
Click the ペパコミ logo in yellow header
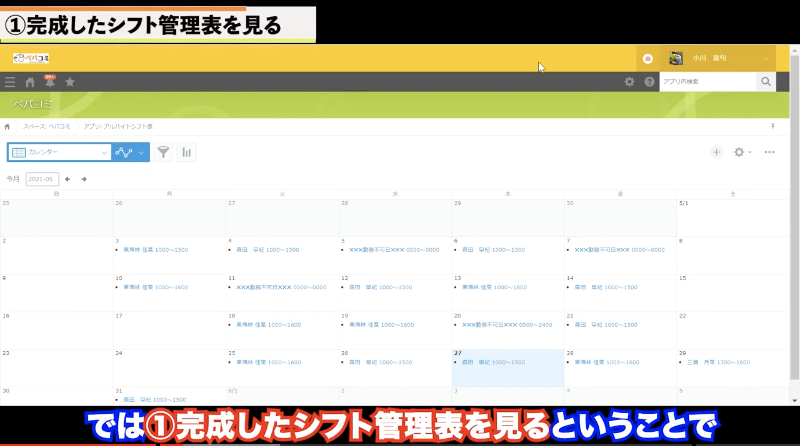coord(31,58)
